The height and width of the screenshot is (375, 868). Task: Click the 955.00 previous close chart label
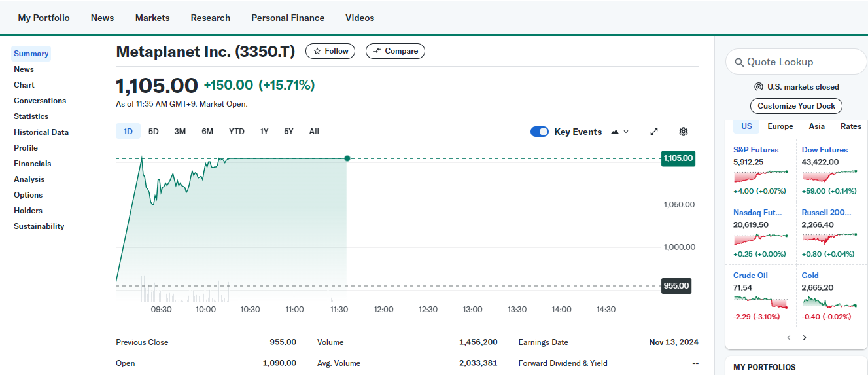(x=676, y=286)
